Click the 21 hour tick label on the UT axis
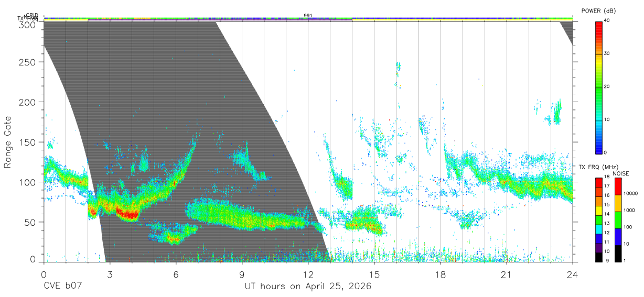The width and height of the screenshot is (644, 297). (x=506, y=274)
